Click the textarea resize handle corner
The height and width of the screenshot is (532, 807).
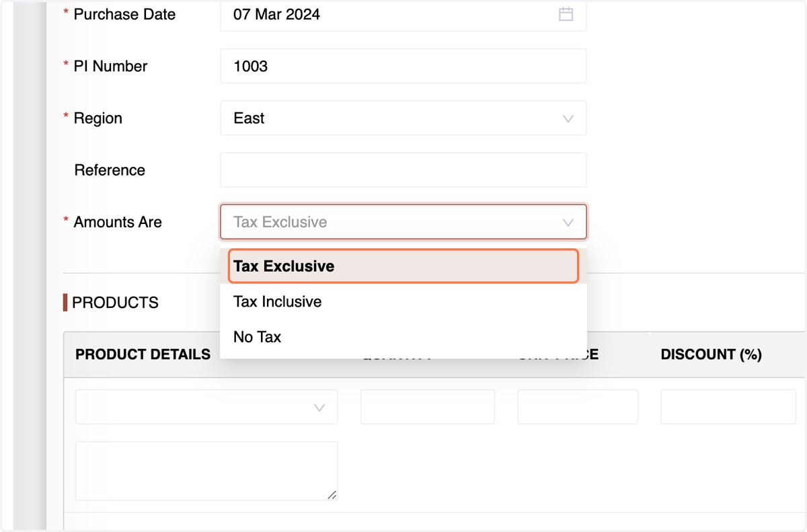click(x=332, y=494)
